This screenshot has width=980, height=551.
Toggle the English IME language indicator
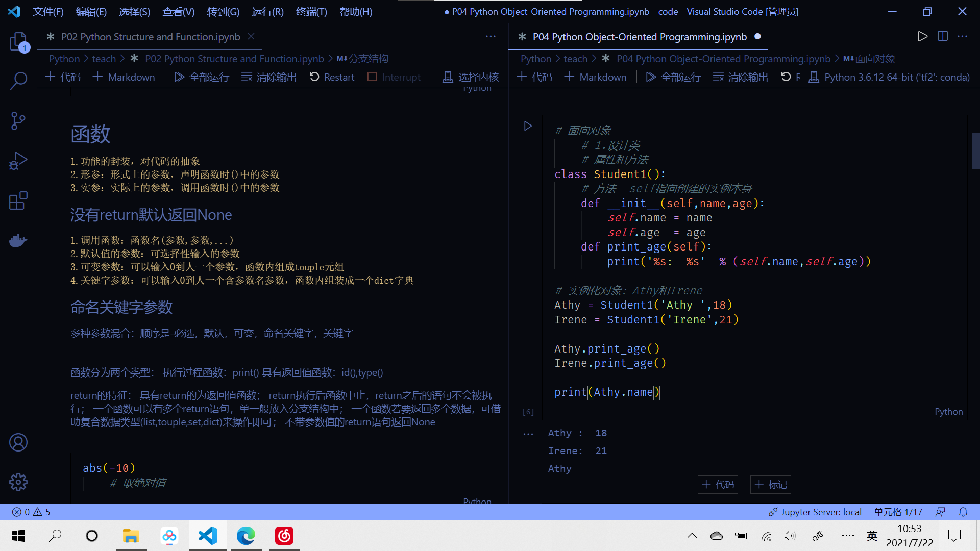point(872,536)
